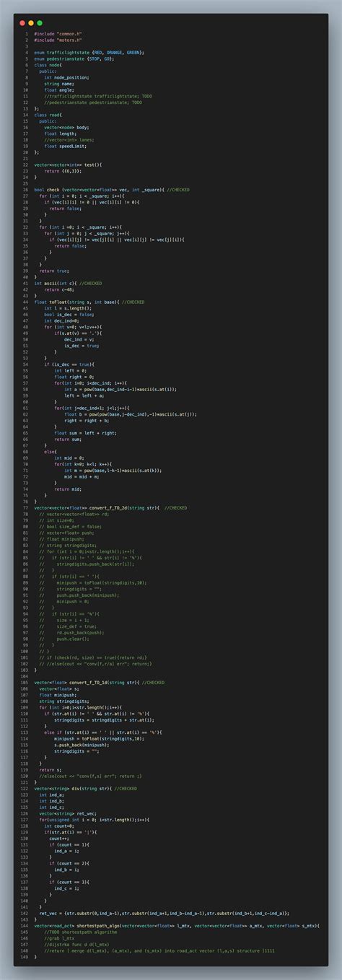Viewport: 342px width, 980px height.
Task: Click the 's.push_back(minipush);' line
Action: point(83,745)
